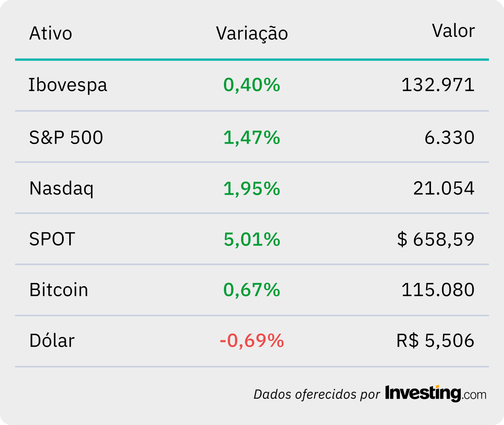Select the Variação column header
The height and width of the screenshot is (425, 504).
252,33
